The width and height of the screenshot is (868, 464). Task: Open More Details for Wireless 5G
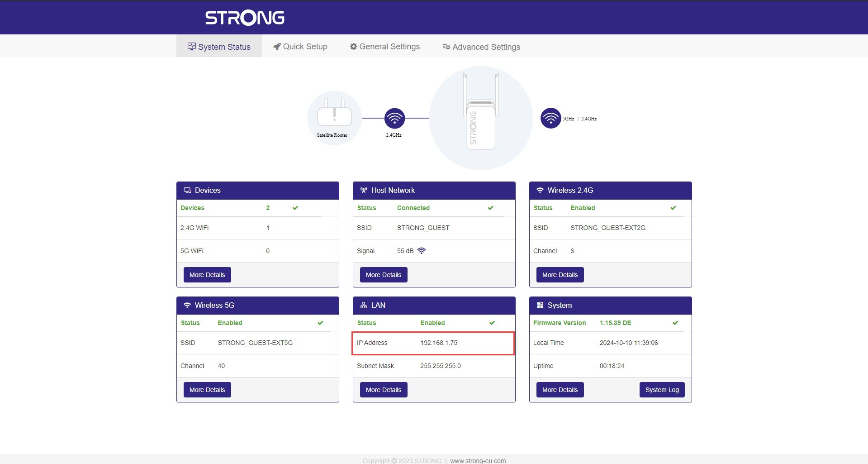(207, 390)
